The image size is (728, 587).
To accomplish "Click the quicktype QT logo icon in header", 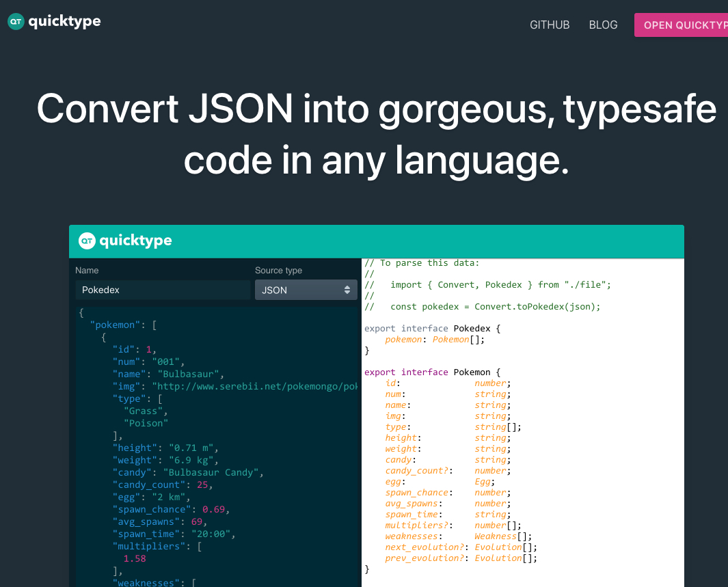I will [x=16, y=21].
